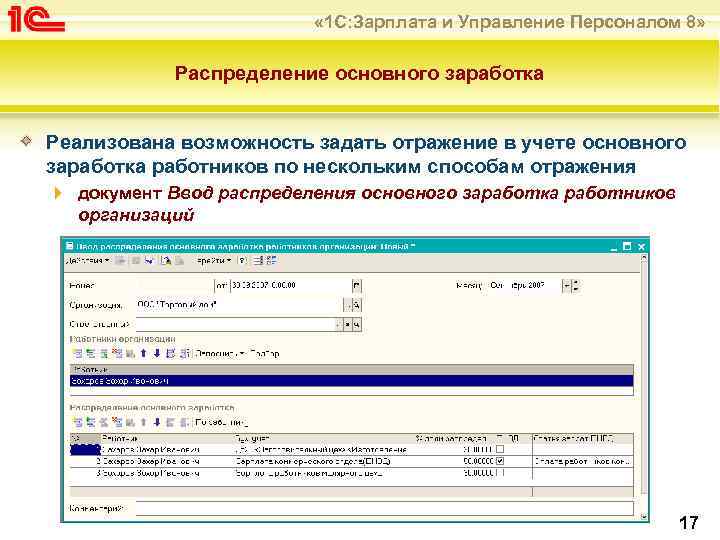Open the Заполнить dropdown in the Работники toolbar

coord(222,354)
